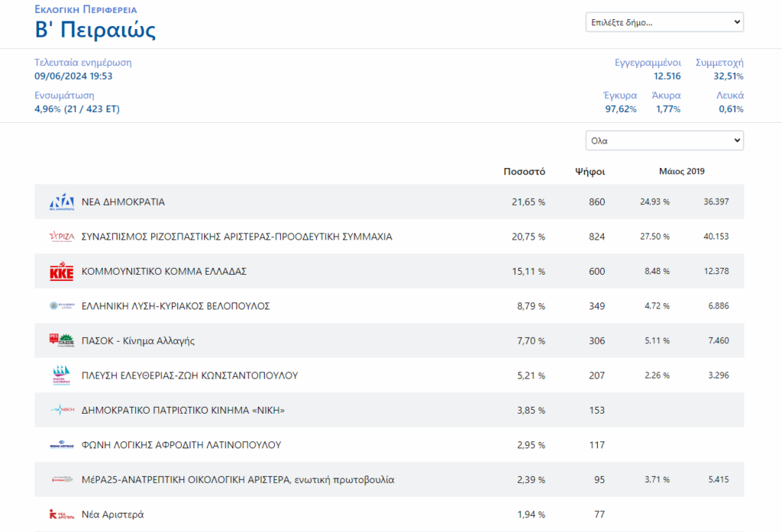
Task: Click ΦΩΝΗ ΛΟΓΙΚΗΣ ΑΦΡΟΔΙΤΗ ΛΑΤΙΝΟΠΟΥΛΟΥ party name
Action: [x=182, y=445]
